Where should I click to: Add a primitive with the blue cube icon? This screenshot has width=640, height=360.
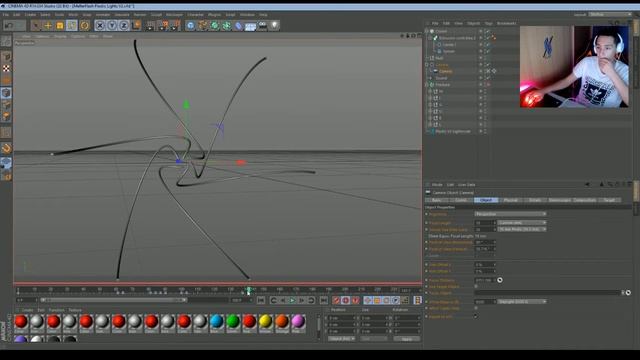tap(191, 26)
